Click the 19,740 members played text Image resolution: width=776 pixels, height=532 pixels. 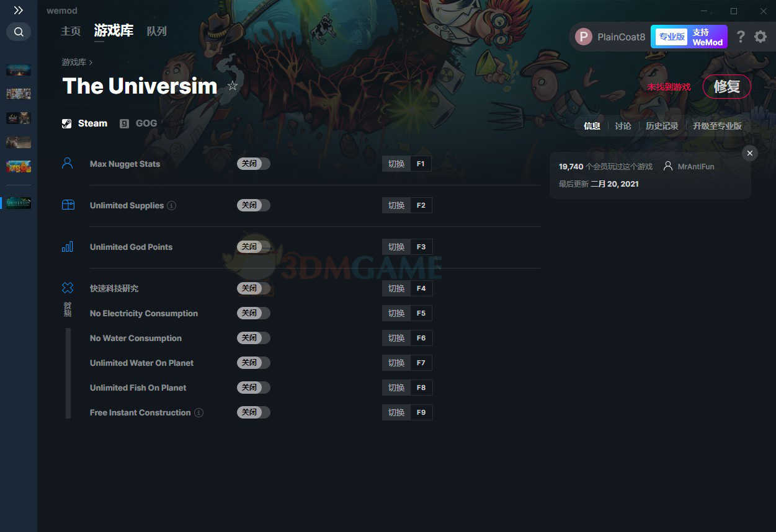tap(605, 167)
